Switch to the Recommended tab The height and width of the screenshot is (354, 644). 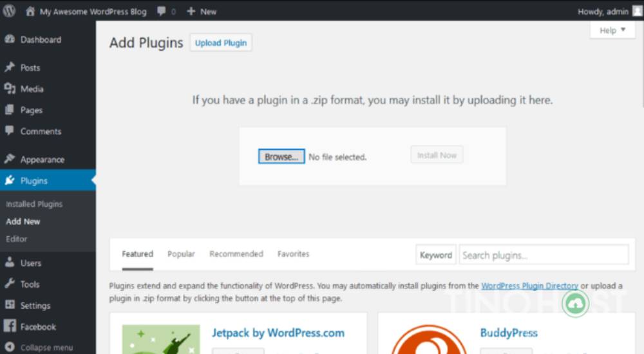236,254
